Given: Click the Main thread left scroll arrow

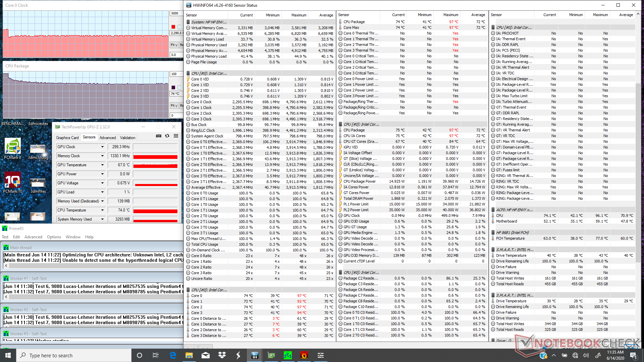Looking at the screenshot, I should (6, 266).
